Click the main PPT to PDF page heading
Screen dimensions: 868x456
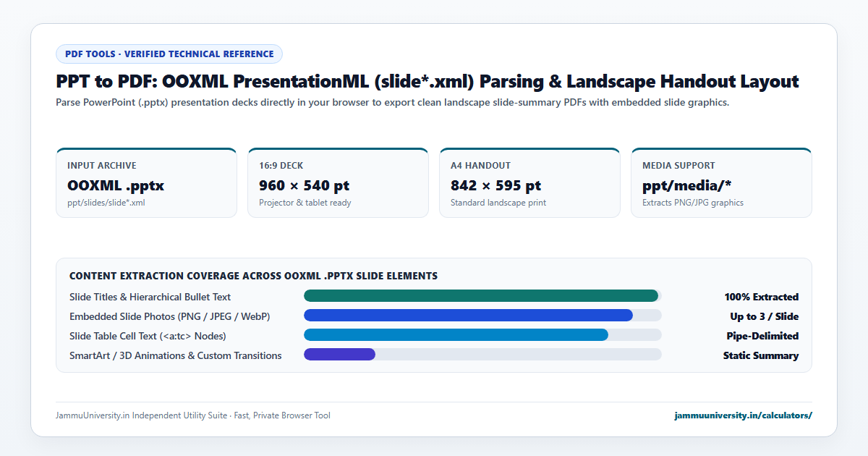(427, 82)
